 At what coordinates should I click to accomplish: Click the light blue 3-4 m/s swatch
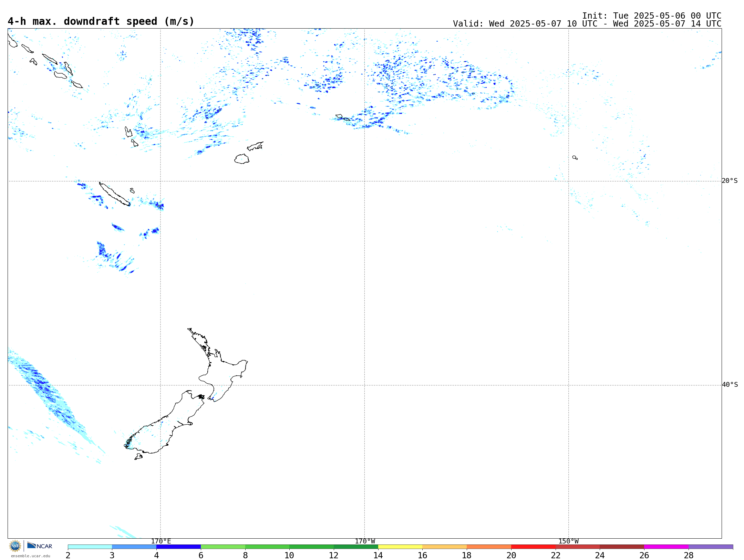click(x=134, y=547)
